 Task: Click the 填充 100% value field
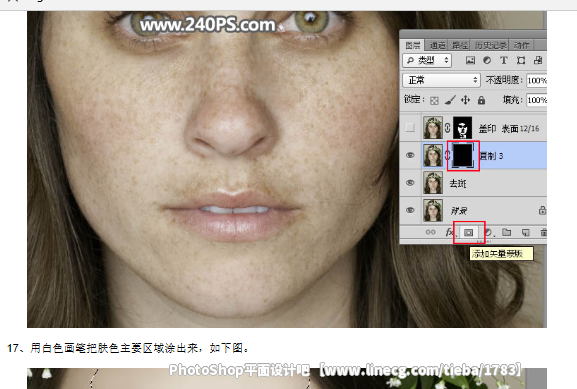click(x=537, y=100)
